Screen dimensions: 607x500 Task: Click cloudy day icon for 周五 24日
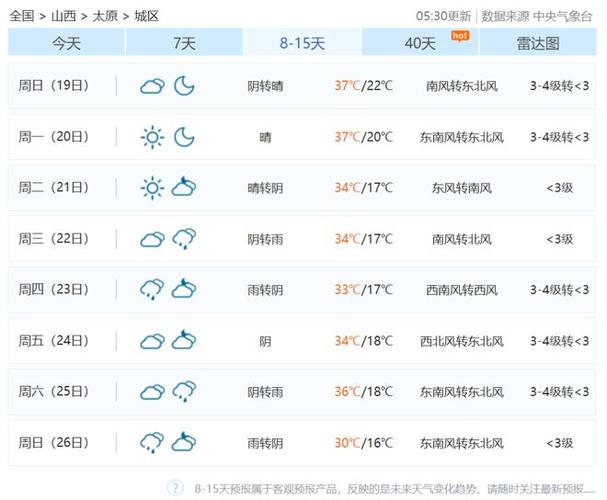point(153,341)
